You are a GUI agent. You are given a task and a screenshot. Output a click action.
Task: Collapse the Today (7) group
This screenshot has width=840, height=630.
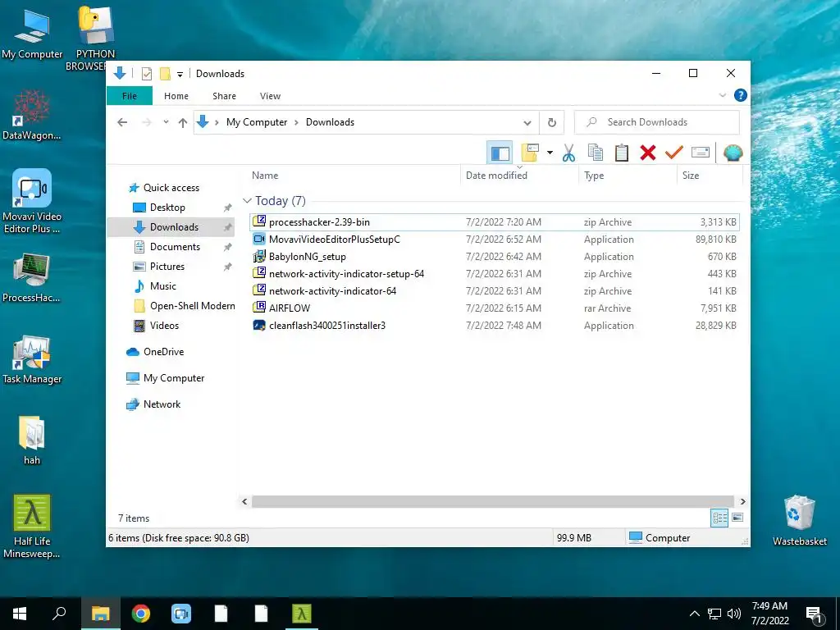coord(247,200)
